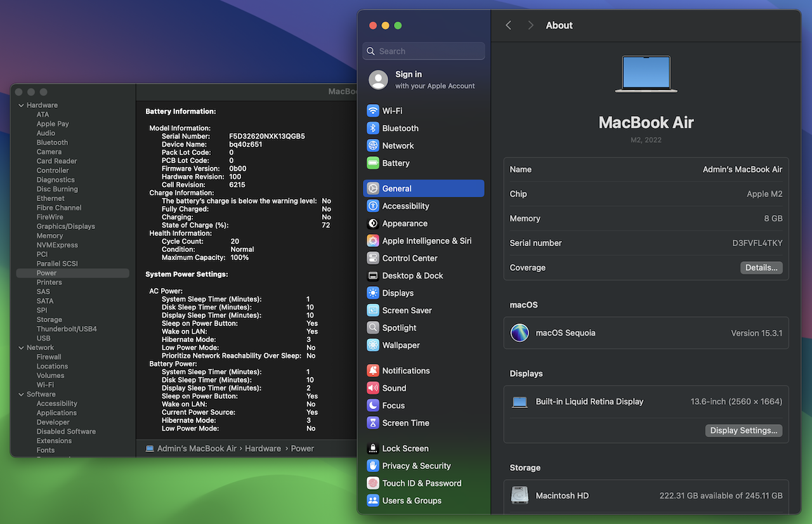Select Disabled Software in System Information

click(x=66, y=431)
